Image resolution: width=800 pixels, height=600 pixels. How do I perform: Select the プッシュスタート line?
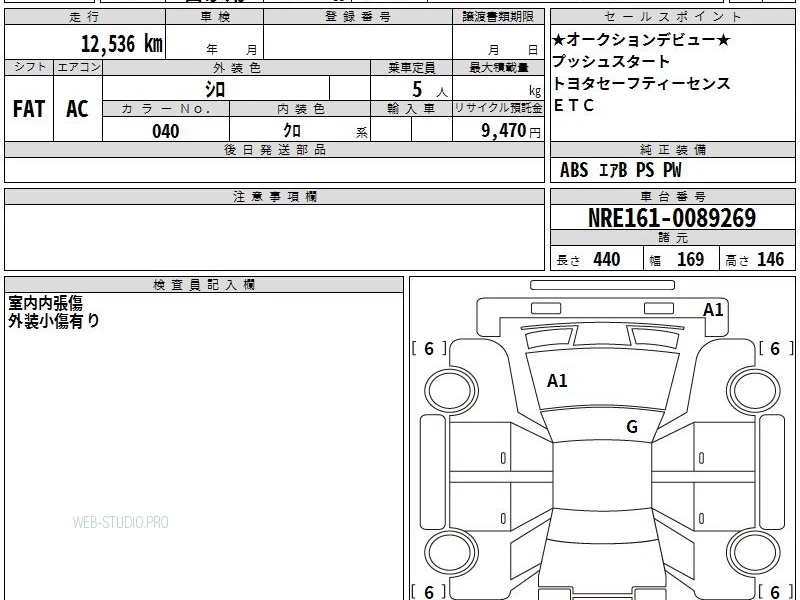611,62
